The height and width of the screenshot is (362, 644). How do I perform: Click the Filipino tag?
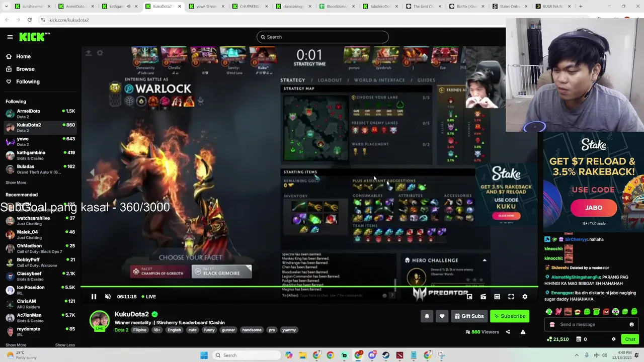[x=140, y=330]
